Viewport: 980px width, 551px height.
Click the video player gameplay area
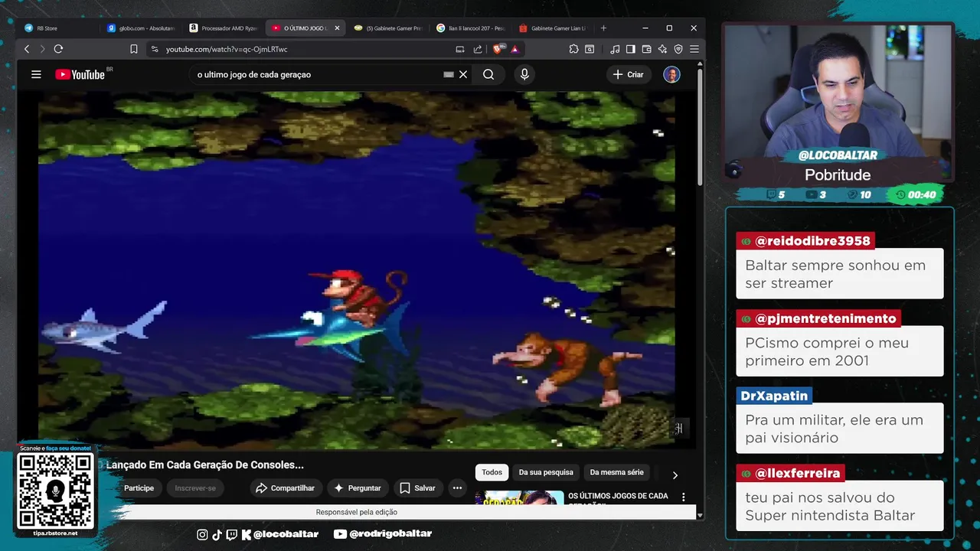point(357,269)
